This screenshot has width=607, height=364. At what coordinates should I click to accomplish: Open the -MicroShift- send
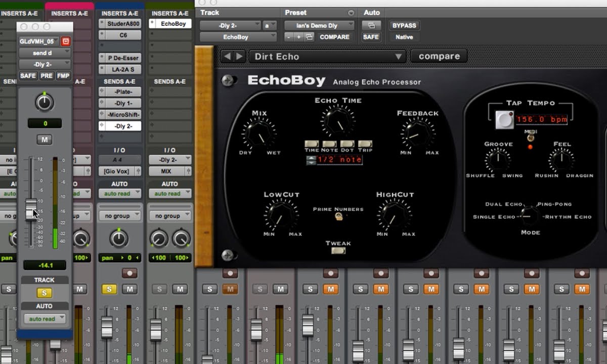(x=120, y=115)
